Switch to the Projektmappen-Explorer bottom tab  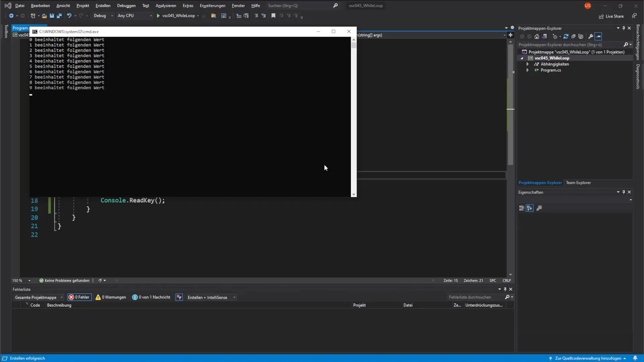point(540,183)
